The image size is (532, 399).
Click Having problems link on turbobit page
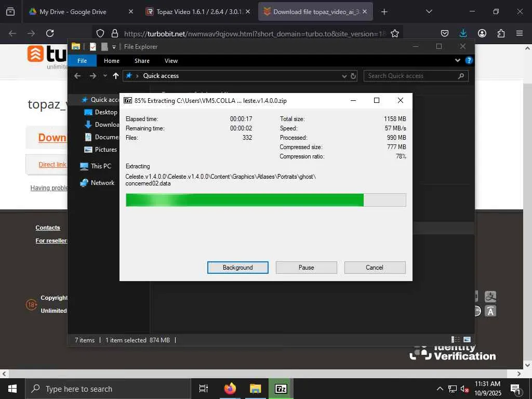coord(49,188)
